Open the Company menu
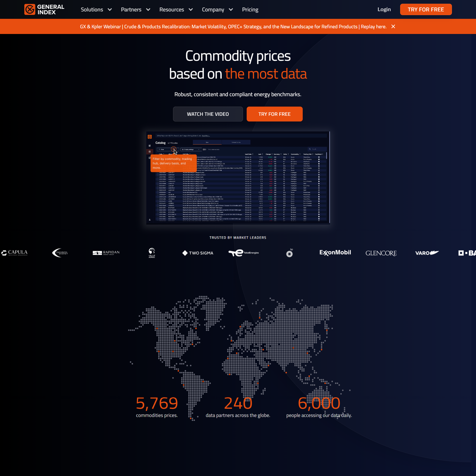476x476 pixels. 217,10
